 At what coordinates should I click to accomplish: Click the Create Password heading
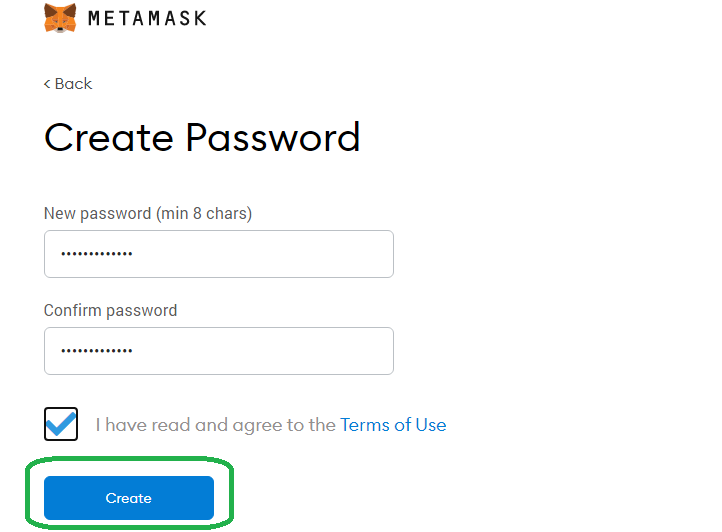point(202,137)
